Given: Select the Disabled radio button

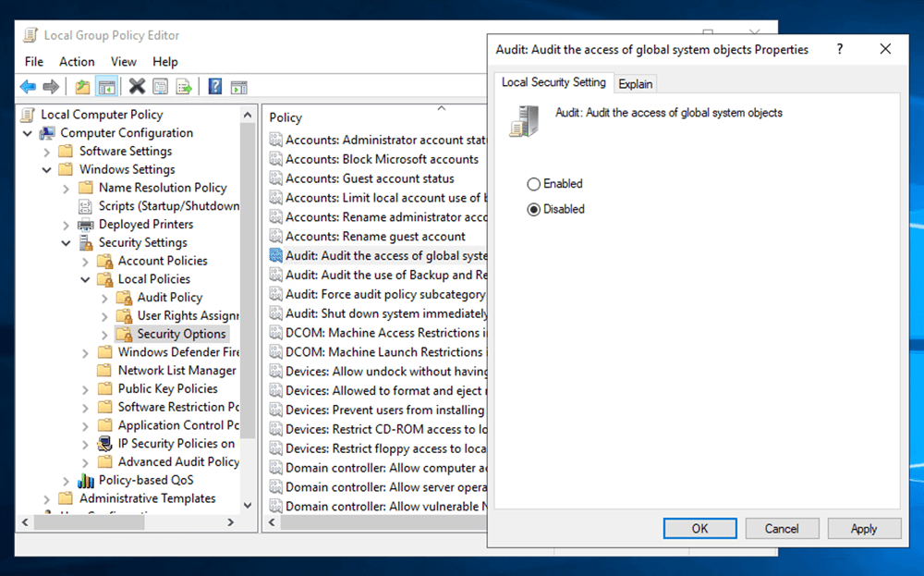Looking at the screenshot, I should tap(533, 210).
